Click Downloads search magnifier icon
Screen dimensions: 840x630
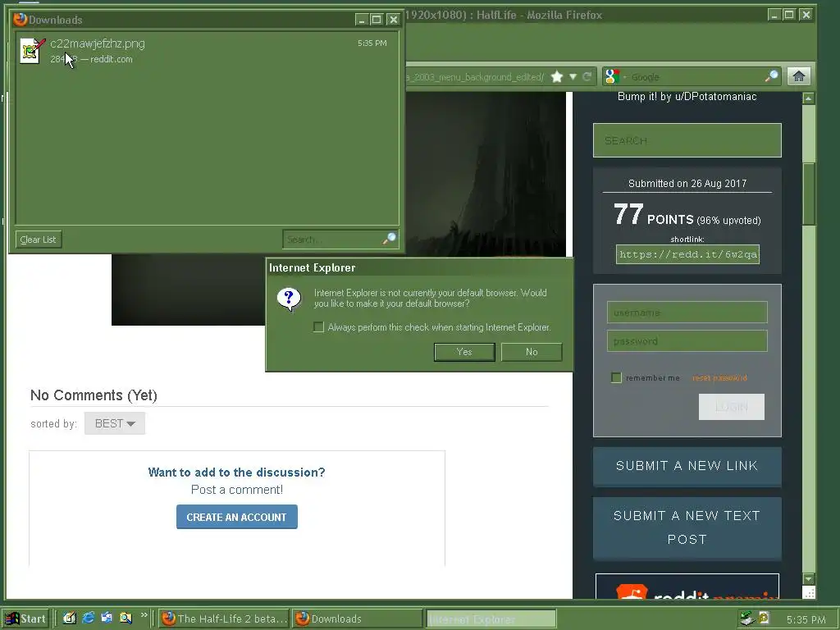(x=390, y=239)
